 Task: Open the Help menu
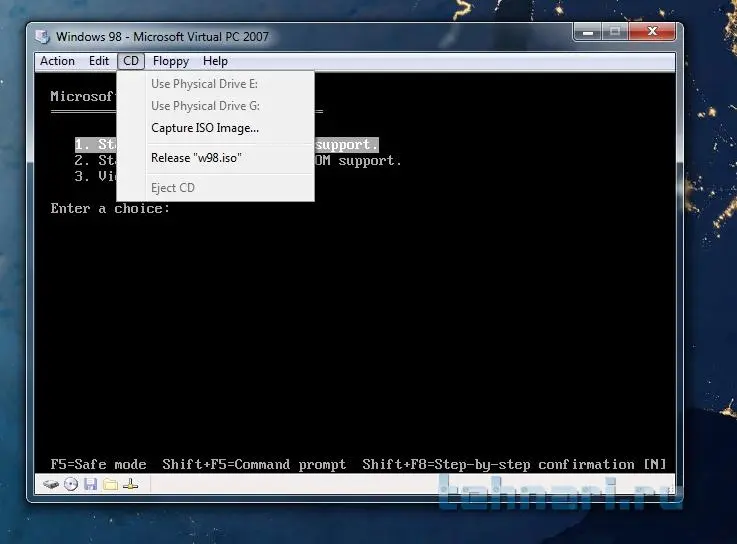coord(215,61)
